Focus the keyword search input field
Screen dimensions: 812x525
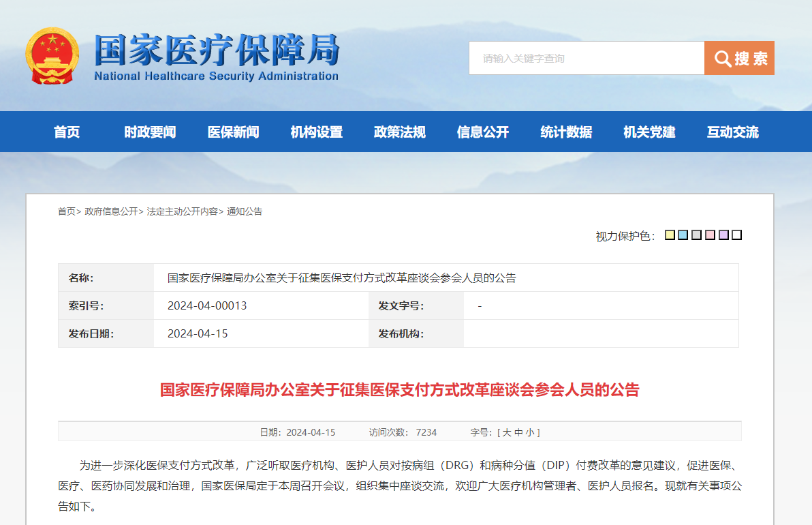[587, 58]
